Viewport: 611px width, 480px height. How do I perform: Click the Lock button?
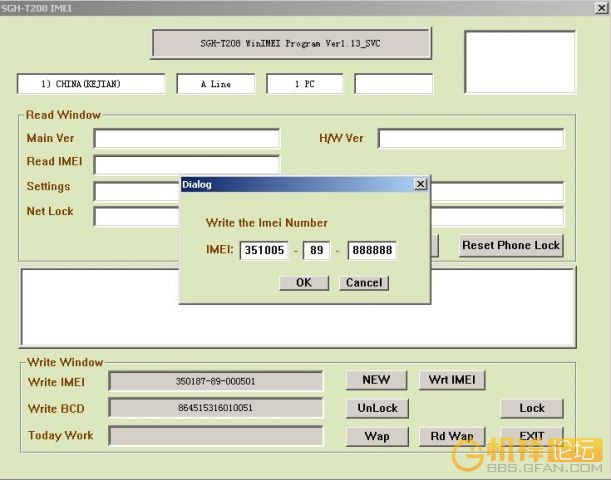click(532, 408)
